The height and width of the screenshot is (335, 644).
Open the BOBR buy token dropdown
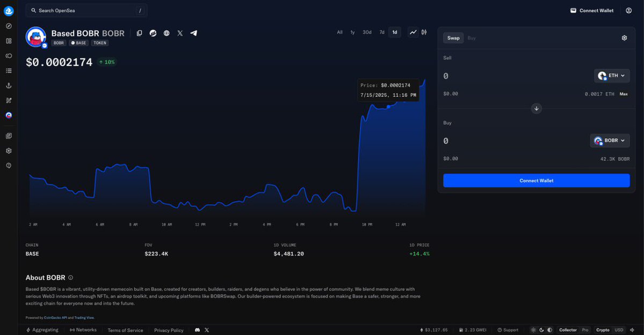coord(610,140)
